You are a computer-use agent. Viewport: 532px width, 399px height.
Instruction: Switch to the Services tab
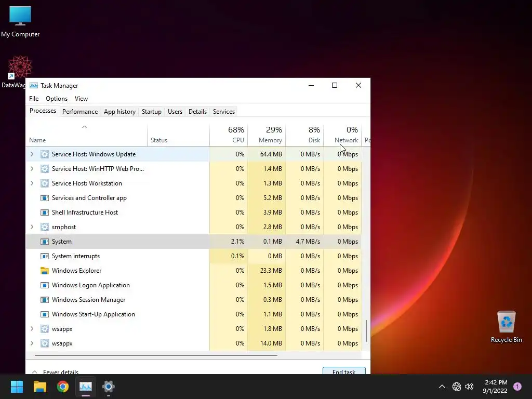[x=224, y=112]
